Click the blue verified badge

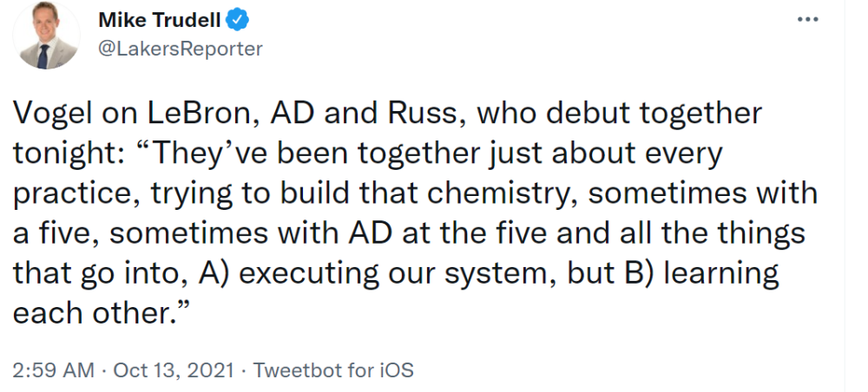(239, 21)
